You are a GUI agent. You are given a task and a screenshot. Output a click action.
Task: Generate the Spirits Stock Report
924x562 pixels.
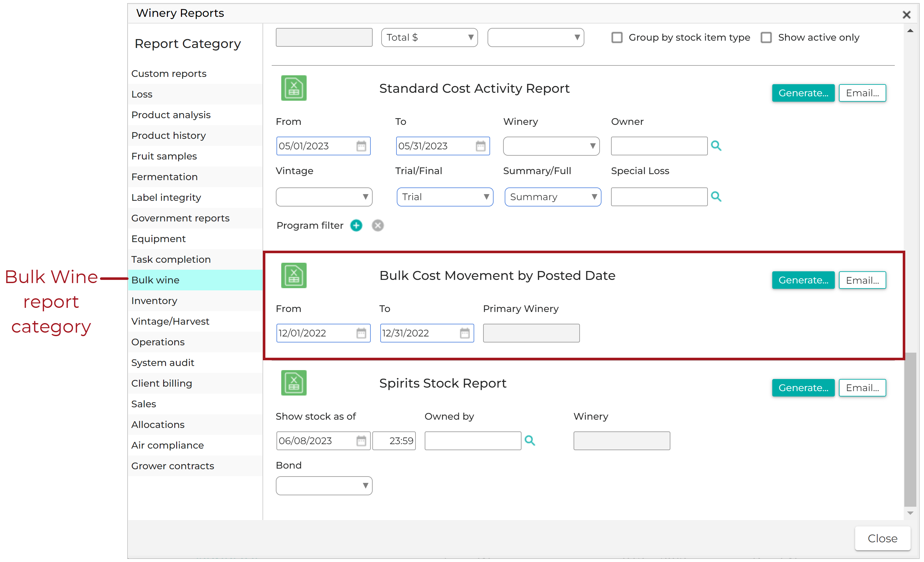(x=803, y=388)
